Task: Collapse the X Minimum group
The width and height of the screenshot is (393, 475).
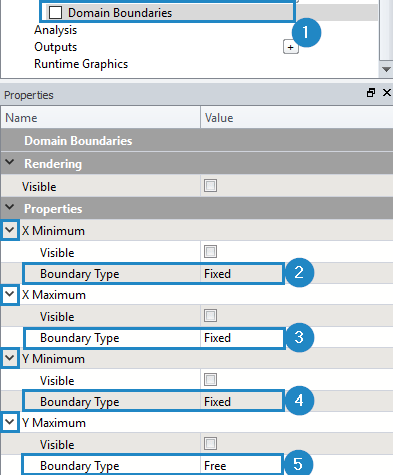Action: pyautogui.click(x=10, y=230)
